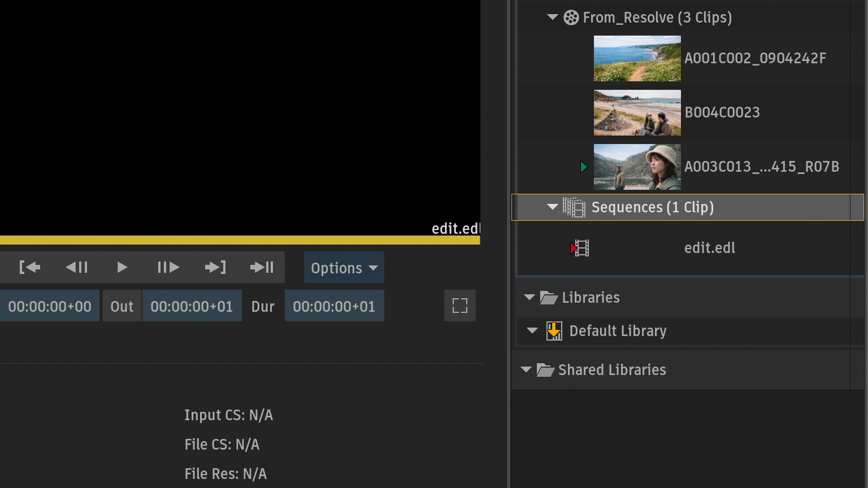Click the green marker beside A003C013 clip
Viewport: 868px width, 488px height.
coord(583,167)
